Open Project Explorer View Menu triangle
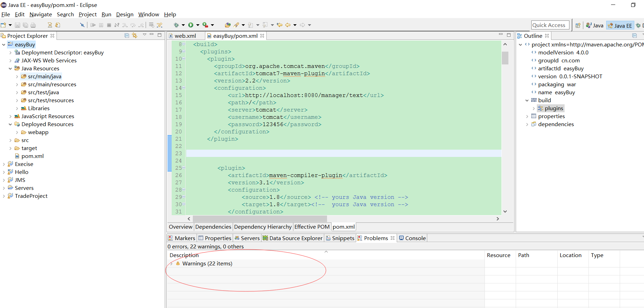Image resolution: width=644 pixels, height=308 pixels. pyautogui.click(x=145, y=35)
